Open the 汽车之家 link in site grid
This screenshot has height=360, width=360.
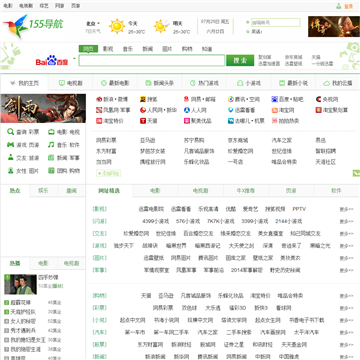[282, 140]
